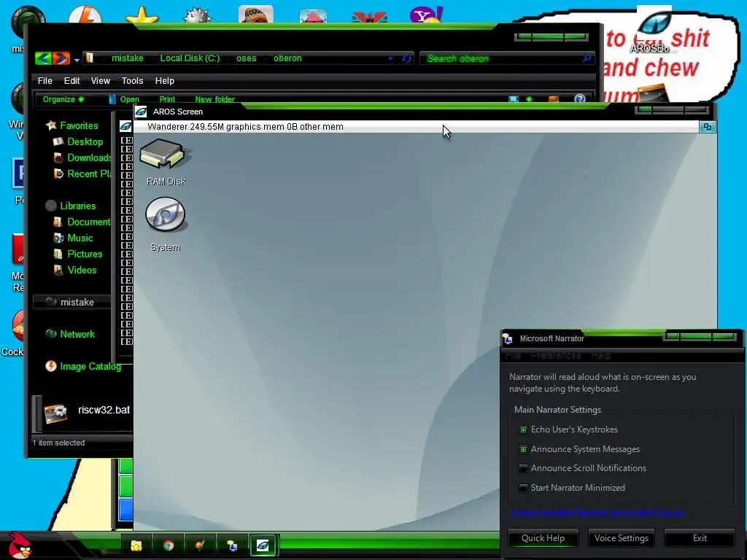Select the AROS taskbar button
The width and height of the screenshot is (747, 560).
coord(263,545)
